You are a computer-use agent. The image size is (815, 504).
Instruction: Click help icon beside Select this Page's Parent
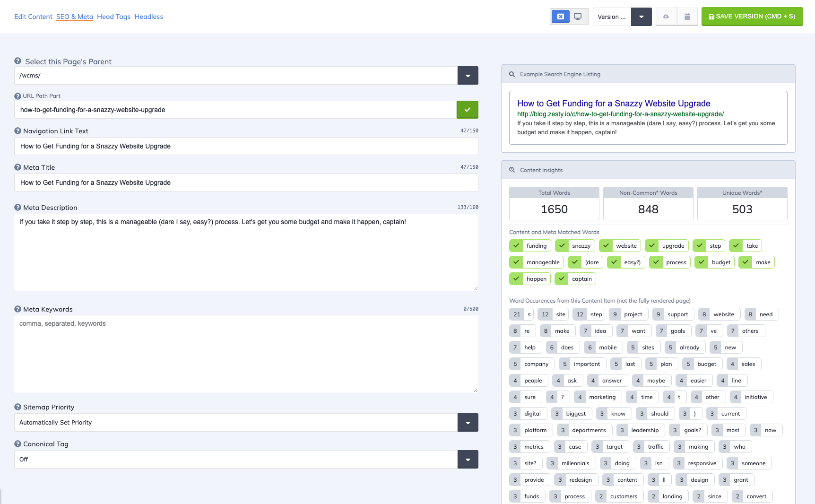coord(17,61)
